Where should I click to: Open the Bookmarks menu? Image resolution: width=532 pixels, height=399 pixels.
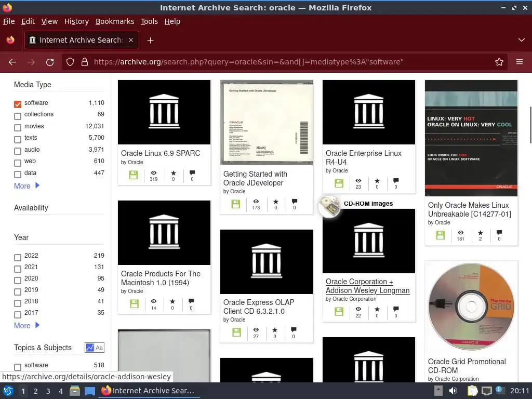tap(115, 21)
